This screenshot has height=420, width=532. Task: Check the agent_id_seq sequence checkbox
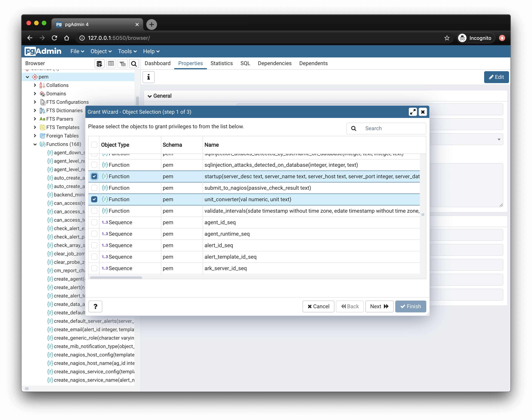(94, 222)
